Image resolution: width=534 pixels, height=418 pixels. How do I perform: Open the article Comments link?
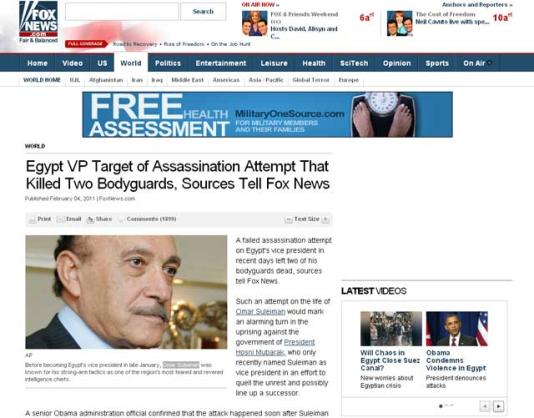click(151, 219)
